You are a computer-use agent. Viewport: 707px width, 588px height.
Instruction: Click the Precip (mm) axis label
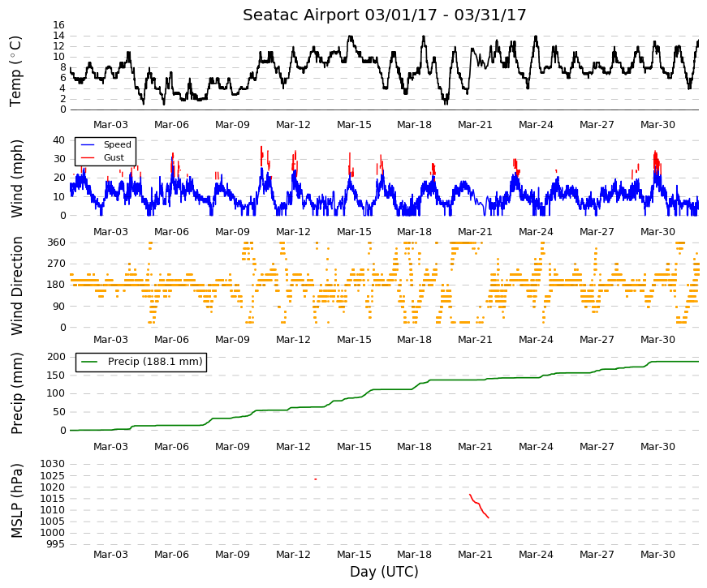15,393
